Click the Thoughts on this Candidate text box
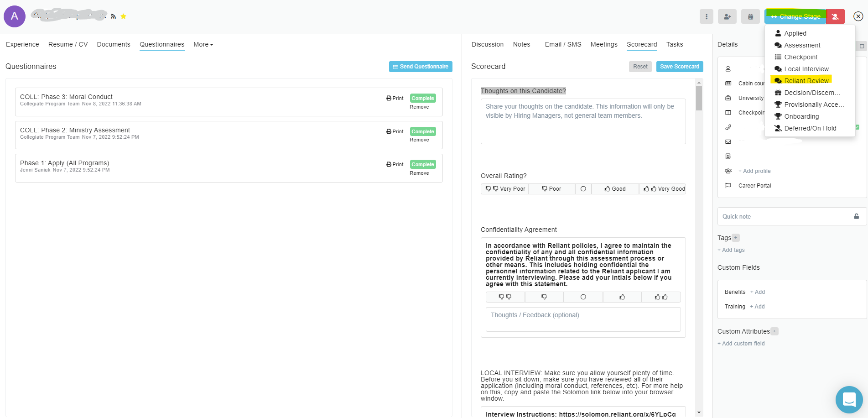This screenshot has width=868, height=418. point(583,121)
